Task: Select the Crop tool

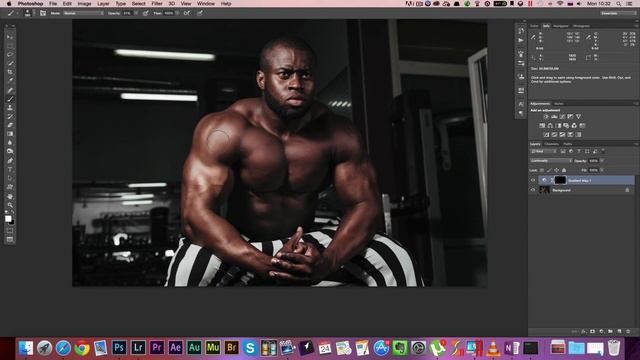Action: tap(10, 72)
